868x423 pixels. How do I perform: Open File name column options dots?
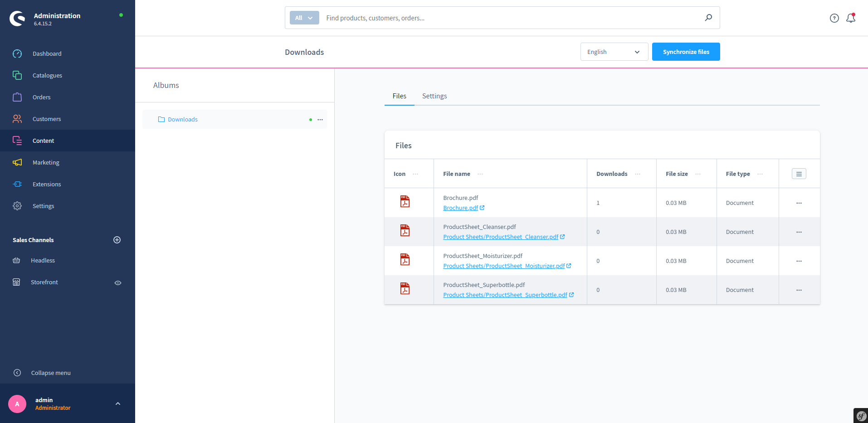click(x=480, y=174)
